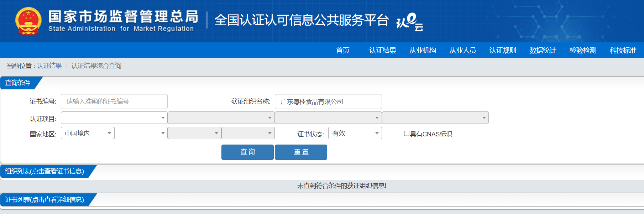Click the 认e云 logo icon
This screenshot has height=214, width=644.
409,22
